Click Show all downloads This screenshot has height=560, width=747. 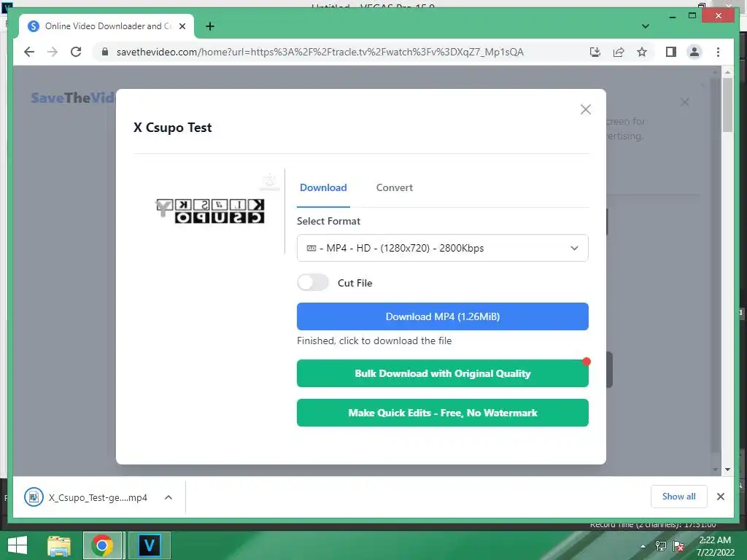point(679,497)
